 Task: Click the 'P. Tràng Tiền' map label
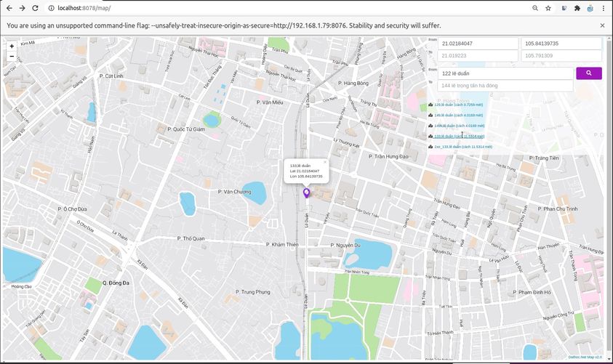pos(544,158)
